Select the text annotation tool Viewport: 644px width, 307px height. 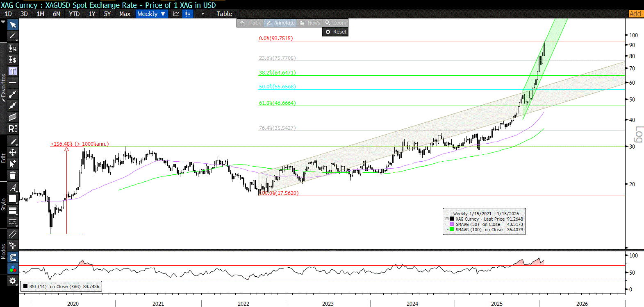[x=13, y=71]
